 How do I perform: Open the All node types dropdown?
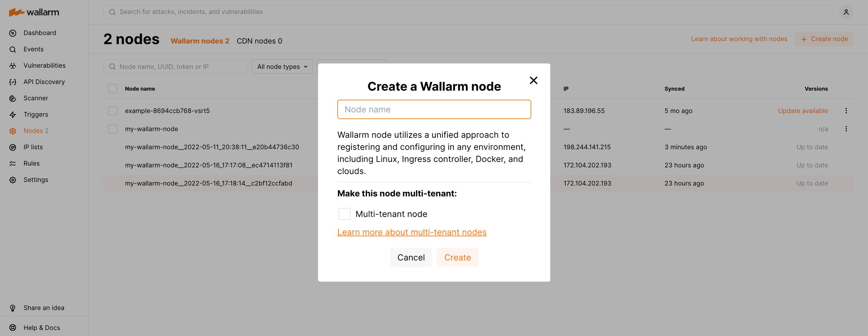point(282,66)
